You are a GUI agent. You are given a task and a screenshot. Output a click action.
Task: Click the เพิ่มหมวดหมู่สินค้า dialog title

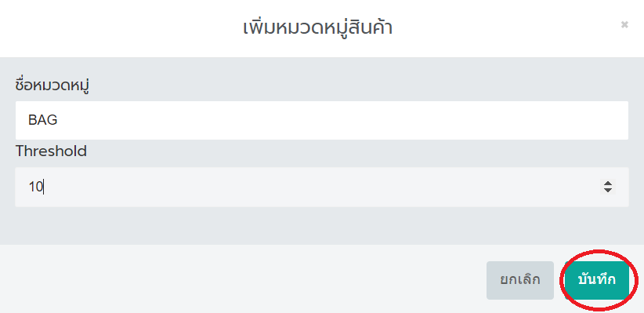pyautogui.click(x=318, y=28)
